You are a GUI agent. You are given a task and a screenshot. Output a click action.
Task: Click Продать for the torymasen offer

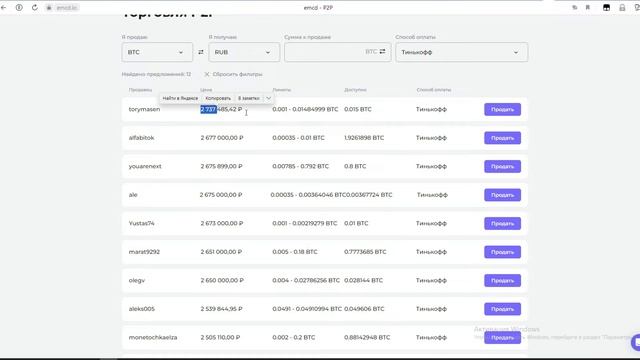coord(502,109)
